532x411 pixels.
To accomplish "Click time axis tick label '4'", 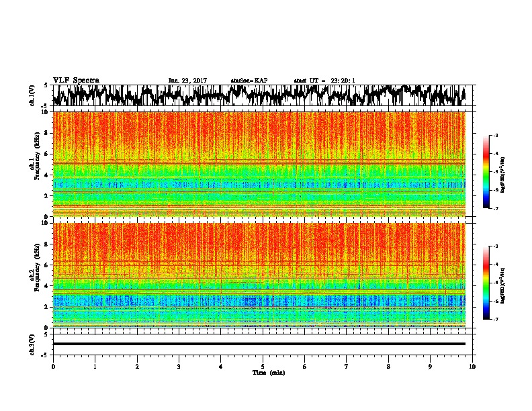I will point(221,366).
